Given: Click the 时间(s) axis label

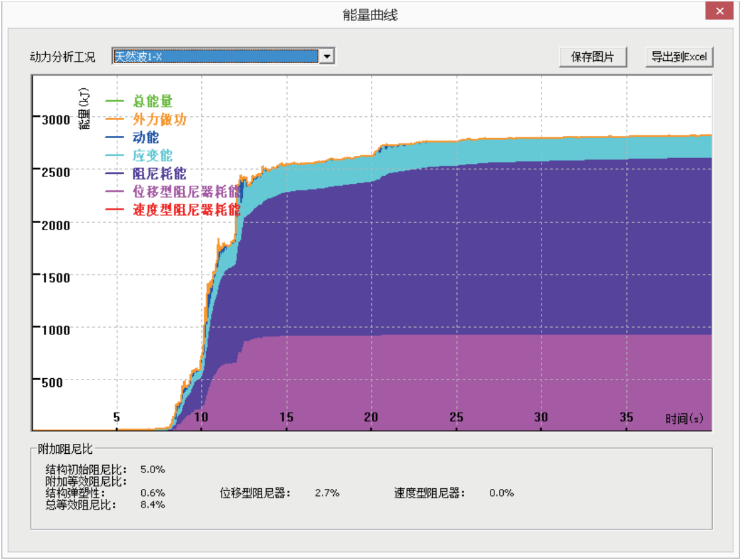Looking at the screenshot, I should click(x=685, y=418).
